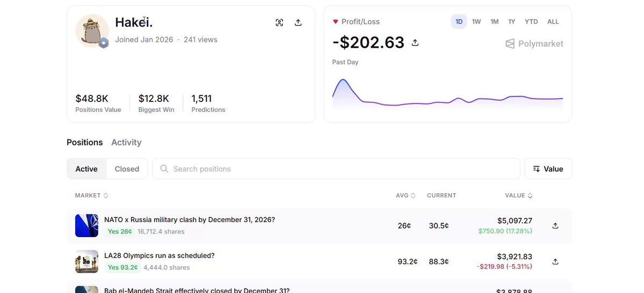
Task: Click the Yes 26¢ badge
Action: (x=120, y=231)
